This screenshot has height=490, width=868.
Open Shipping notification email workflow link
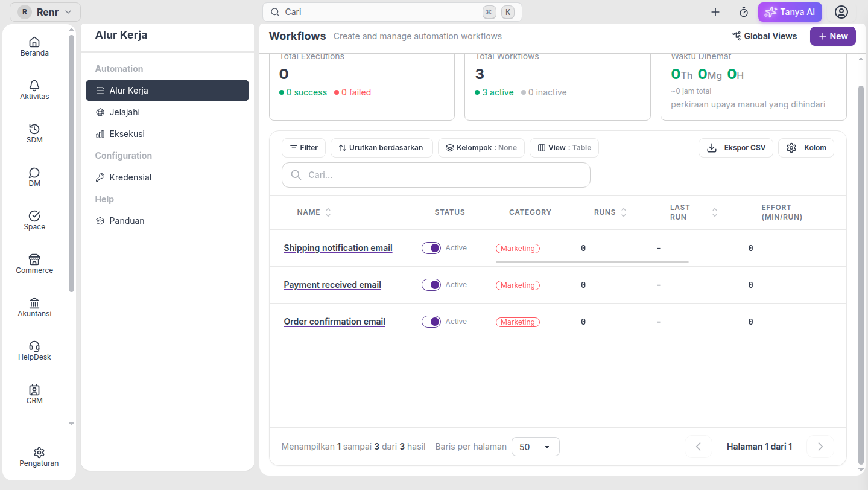[338, 248]
